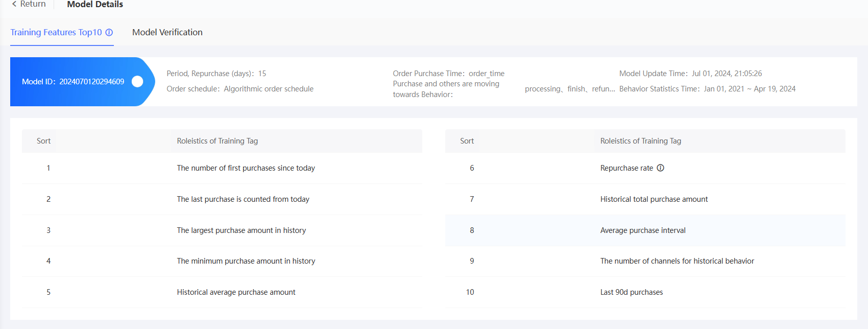Select 'Historical average purchase amount' row
The width and height of the screenshot is (868, 329).
(x=222, y=292)
